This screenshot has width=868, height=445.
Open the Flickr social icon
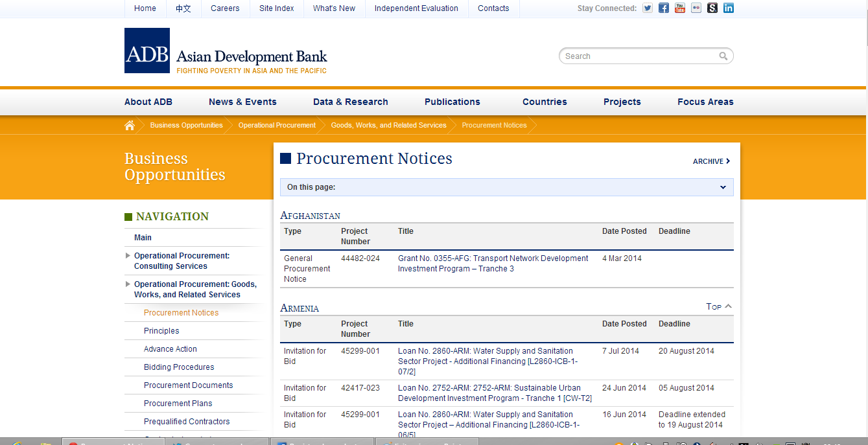(x=696, y=8)
